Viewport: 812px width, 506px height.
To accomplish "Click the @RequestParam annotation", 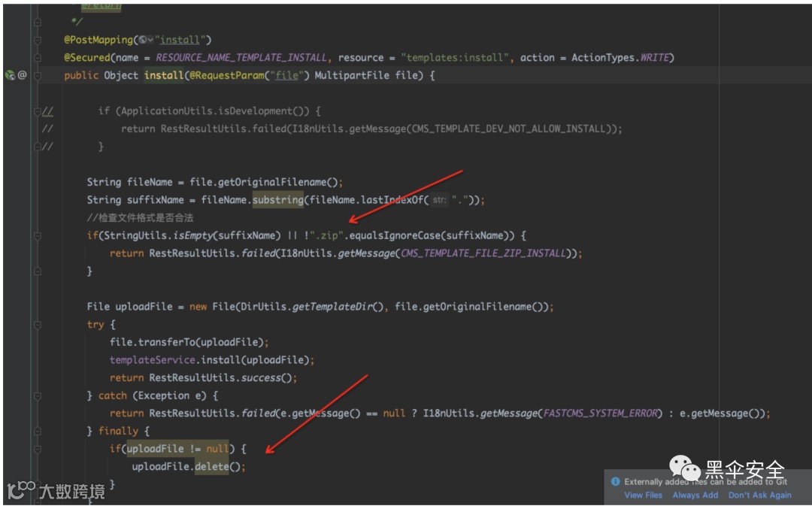I will tap(227, 75).
